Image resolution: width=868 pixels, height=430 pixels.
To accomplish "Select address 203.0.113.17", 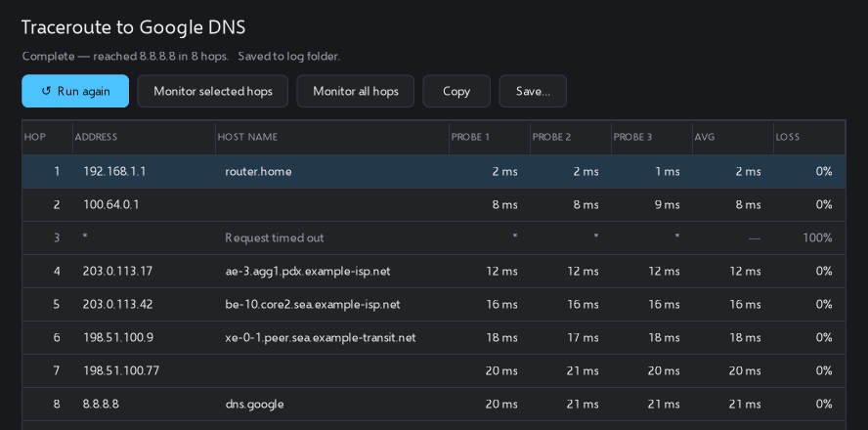I will (x=118, y=271).
